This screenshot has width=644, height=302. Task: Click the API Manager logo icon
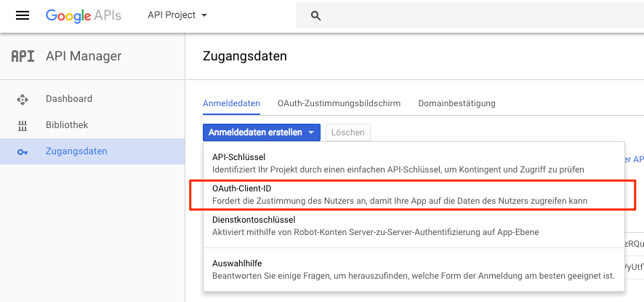pos(23,56)
